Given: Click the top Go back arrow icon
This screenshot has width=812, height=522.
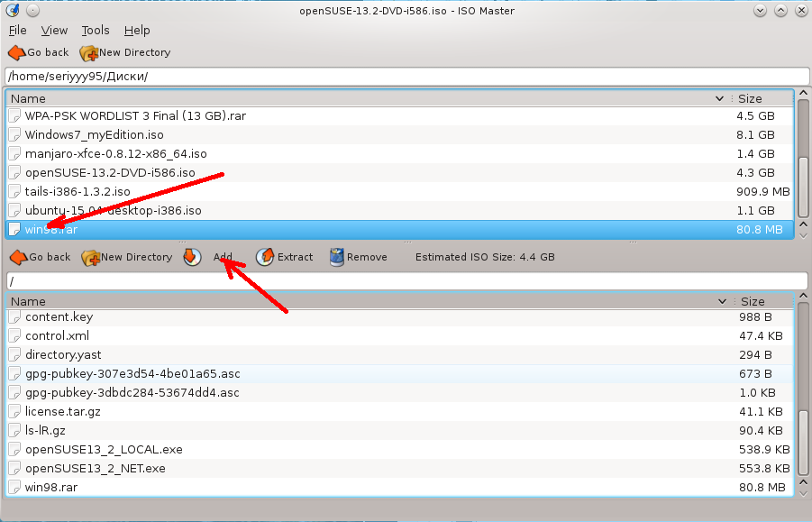Looking at the screenshot, I should (16, 52).
